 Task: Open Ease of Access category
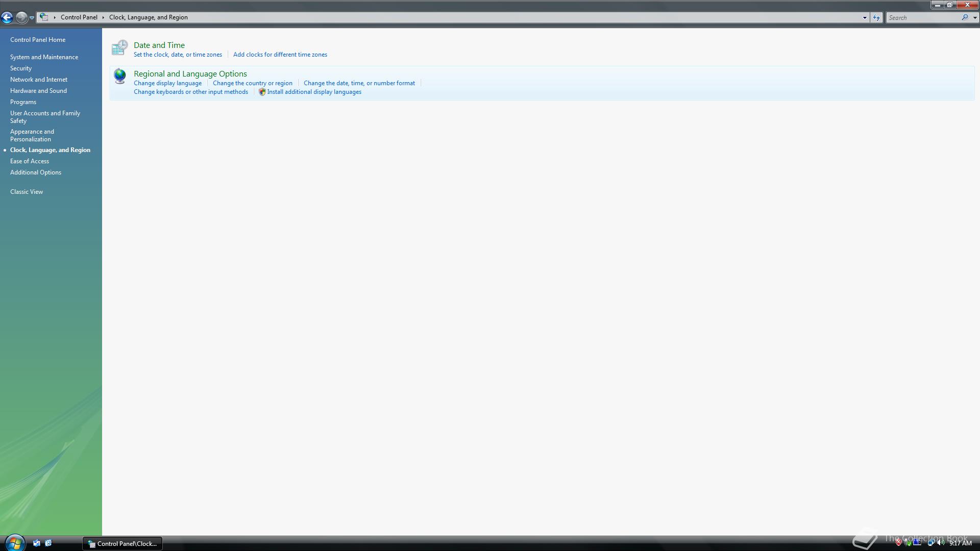coord(30,161)
